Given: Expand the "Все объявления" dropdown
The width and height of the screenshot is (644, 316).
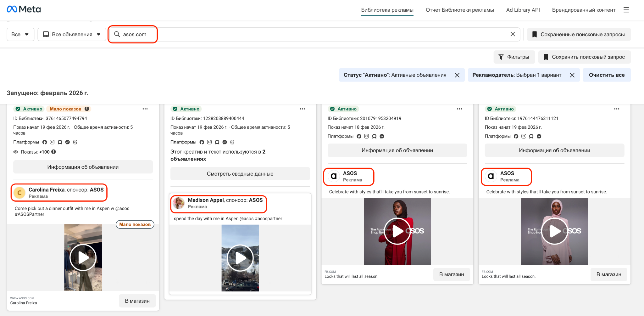Looking at the screenshot, I should click(72, 34).
